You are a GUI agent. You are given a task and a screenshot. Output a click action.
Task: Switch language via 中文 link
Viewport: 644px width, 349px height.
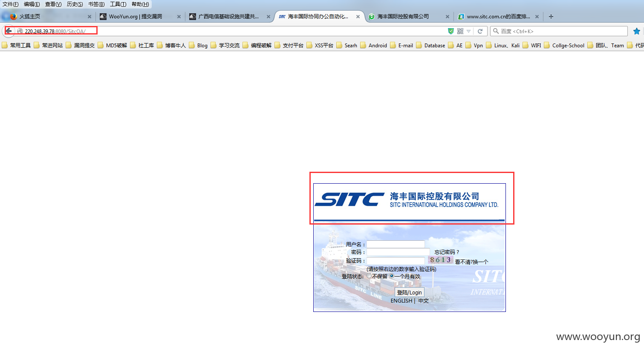pos(423,301)
